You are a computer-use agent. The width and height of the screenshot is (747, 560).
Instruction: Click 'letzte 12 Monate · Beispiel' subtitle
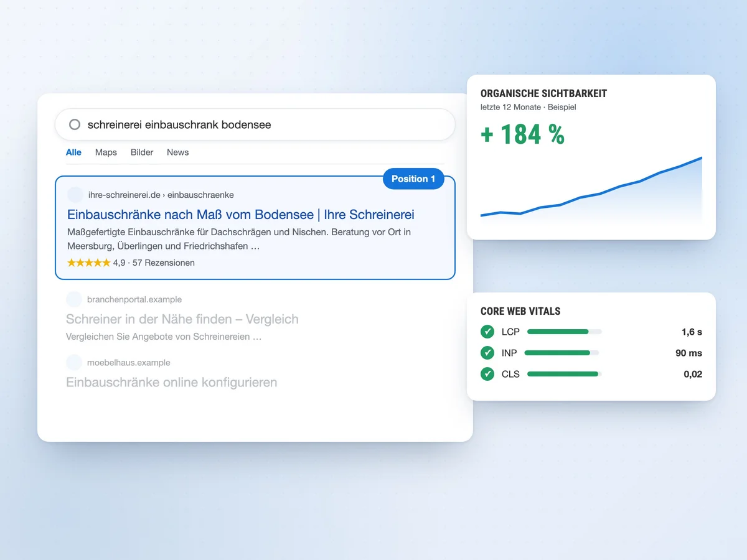coord(529,107)
